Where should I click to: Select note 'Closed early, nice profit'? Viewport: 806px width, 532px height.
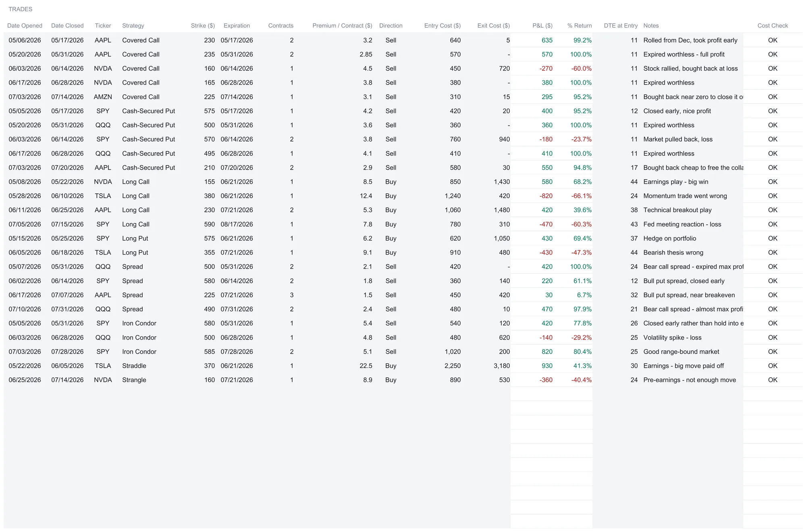(677, 111)
